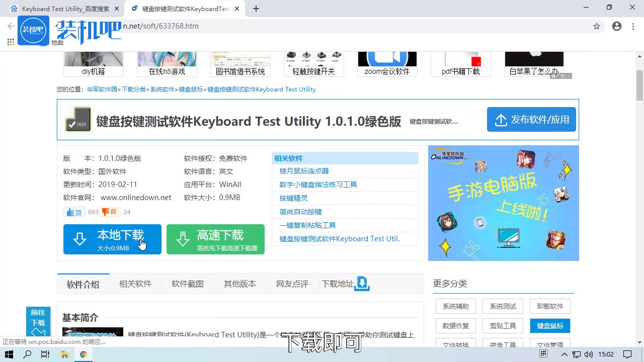Viewport: 644px width, 362px height.
Task: Click the volume icon in system tray
Action: coord(588,354)
